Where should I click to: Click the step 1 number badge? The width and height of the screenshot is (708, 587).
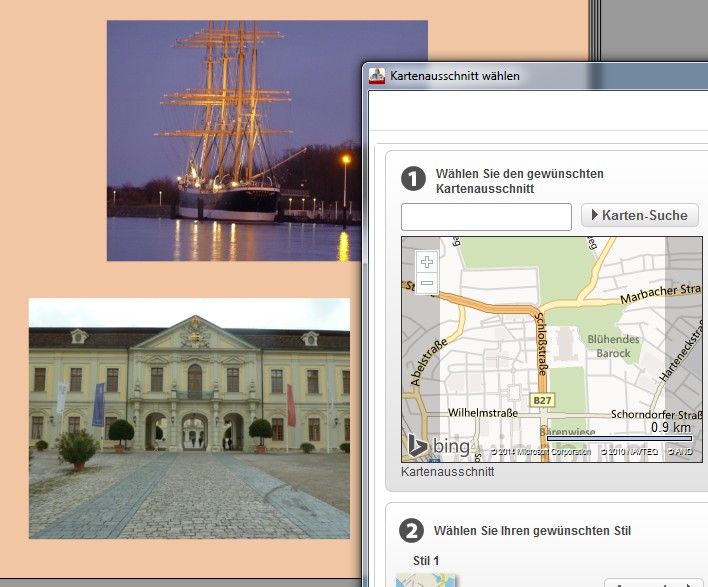click(x=413, y=179)
